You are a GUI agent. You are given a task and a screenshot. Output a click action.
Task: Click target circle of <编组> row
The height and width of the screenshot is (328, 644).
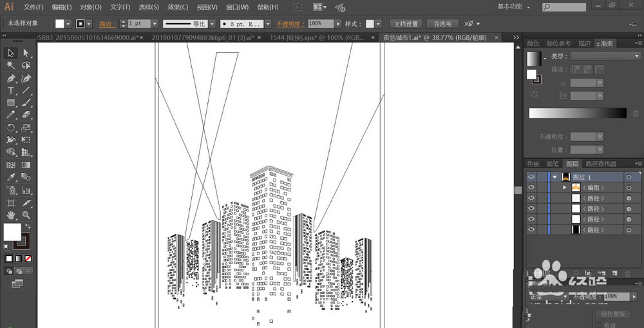click(629, 188)
